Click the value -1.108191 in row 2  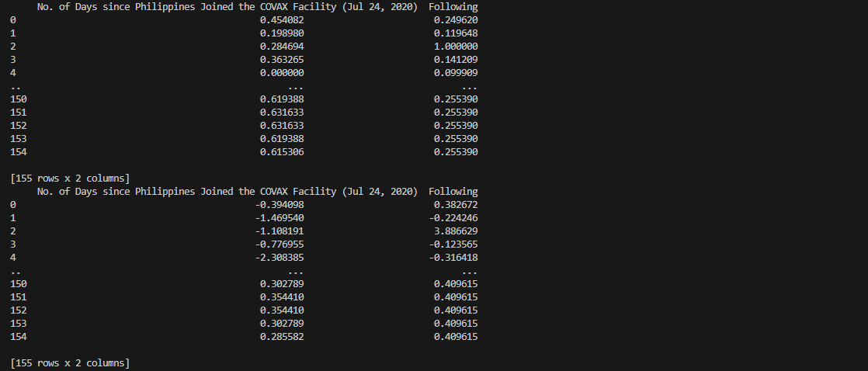click(279, 231)
